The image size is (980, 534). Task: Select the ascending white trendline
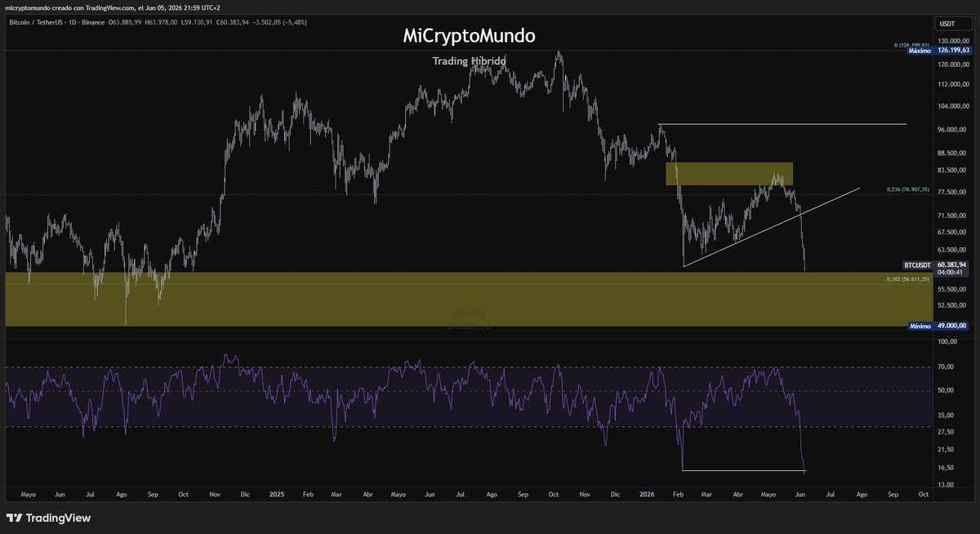pos(772,227)
